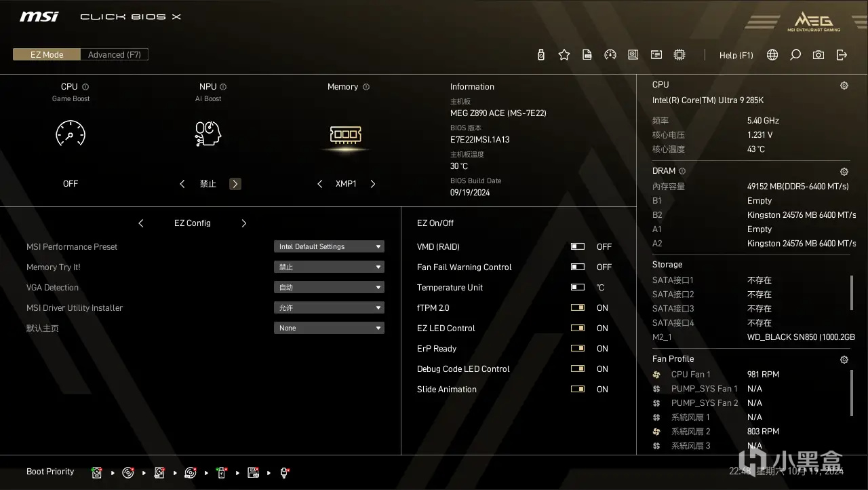Select the first CD/DVD boot device icon
Screen dimensions: 868x490
pyautogui.click(x=128, y=472)
